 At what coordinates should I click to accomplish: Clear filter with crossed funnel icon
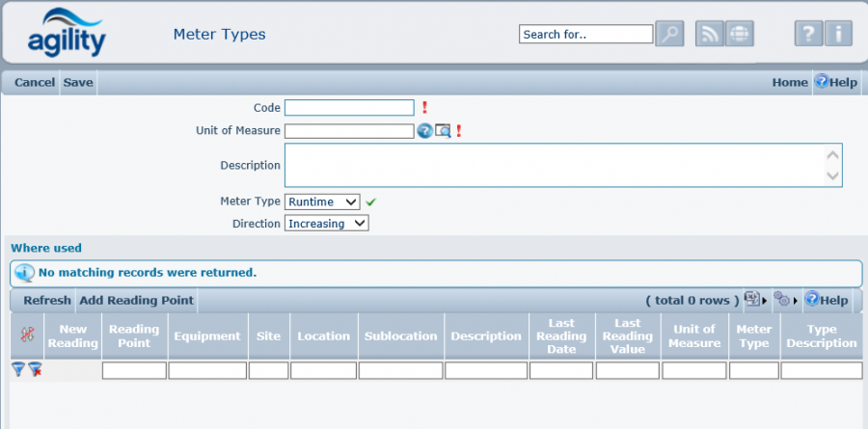coord(35,369)
